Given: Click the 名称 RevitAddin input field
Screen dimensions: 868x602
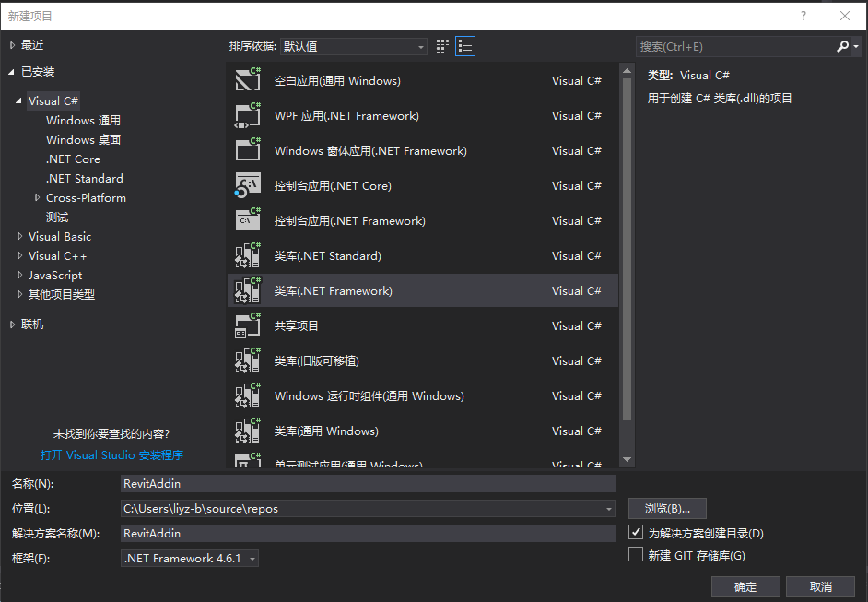Looking at the screenshot, I should pyautogui.click(x=368, y=483).
